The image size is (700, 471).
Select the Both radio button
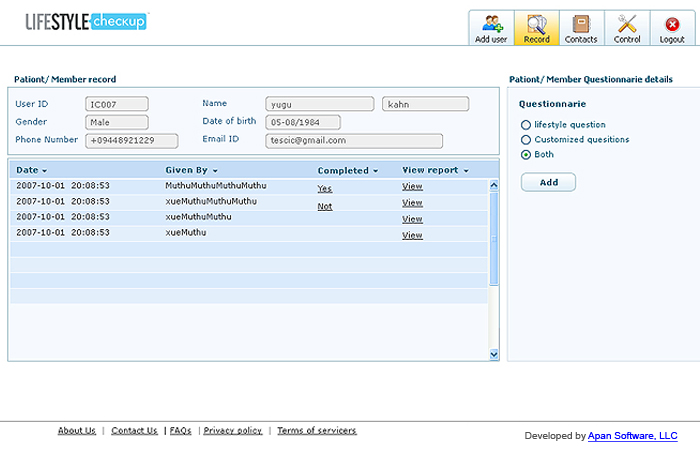526,154
